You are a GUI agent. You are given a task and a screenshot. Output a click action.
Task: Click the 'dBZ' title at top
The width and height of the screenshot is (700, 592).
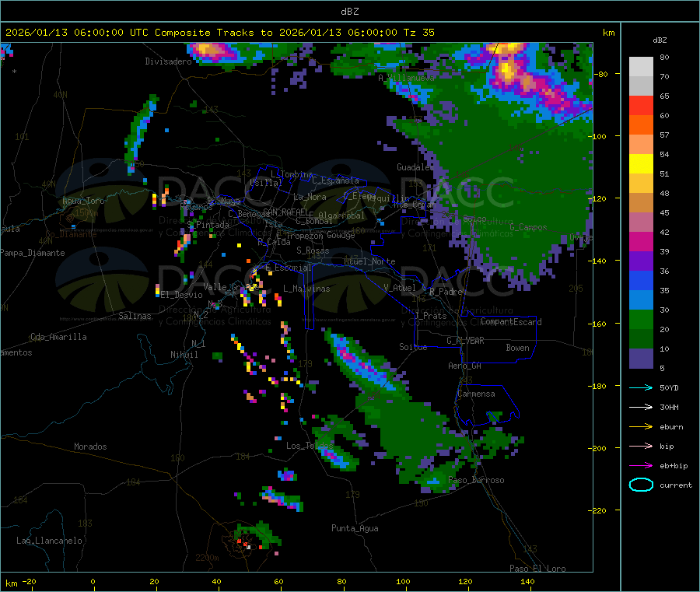tap(349, 12)
